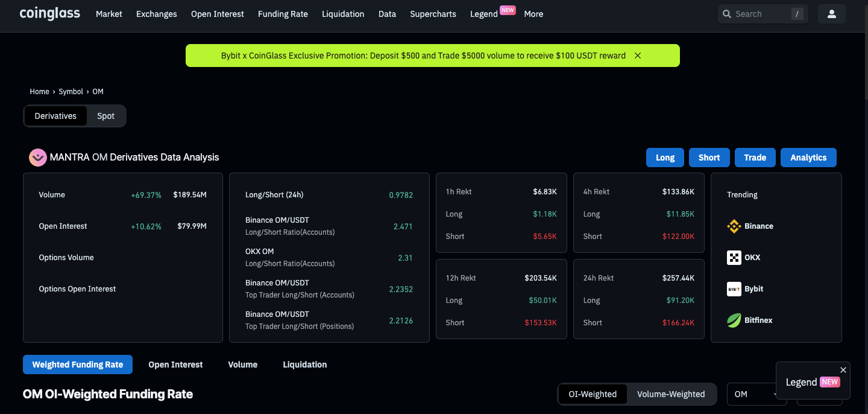Click the coinglass logo

[x=49, y=13]
